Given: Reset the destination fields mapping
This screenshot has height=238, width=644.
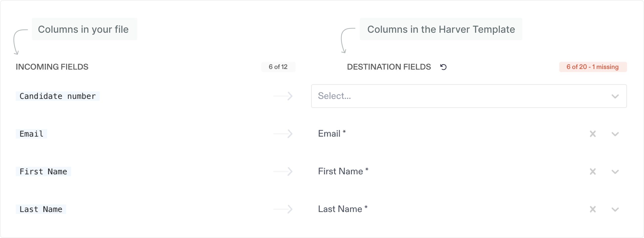Looking at the screenshot, I should [x=443, y=67].
